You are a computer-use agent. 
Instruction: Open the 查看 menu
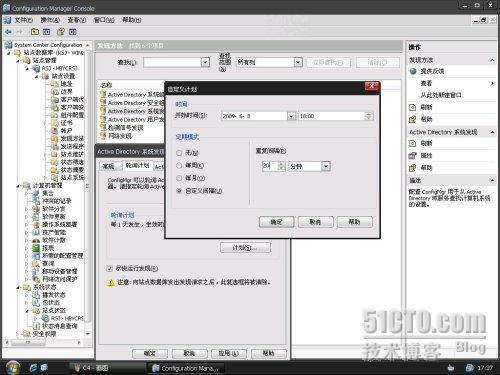tap(77, 20)
